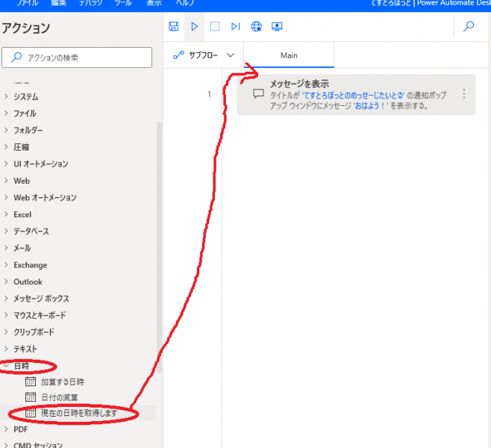The image size is (491, 448).
Task: Click the Save flow icon
Action: point(174,27)
